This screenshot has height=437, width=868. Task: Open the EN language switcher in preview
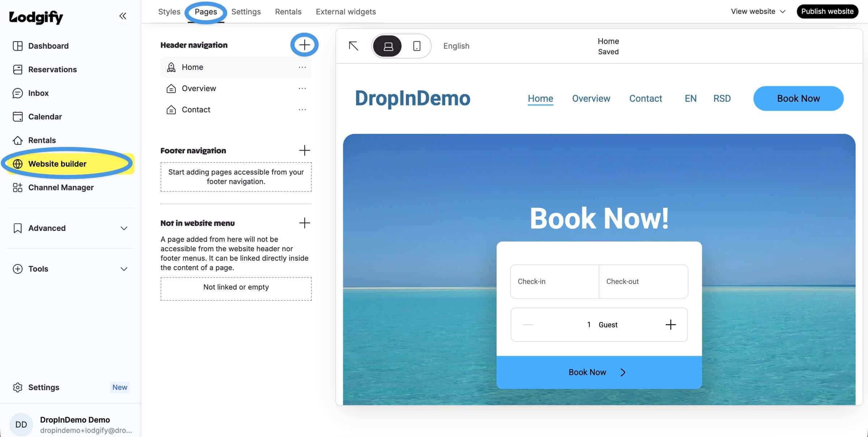click(690, 98)
